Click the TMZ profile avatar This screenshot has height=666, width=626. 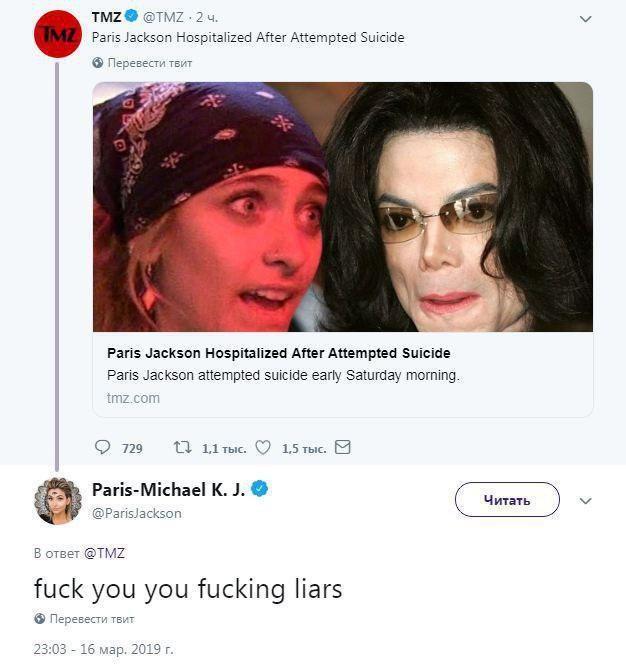tap(57, 34)
